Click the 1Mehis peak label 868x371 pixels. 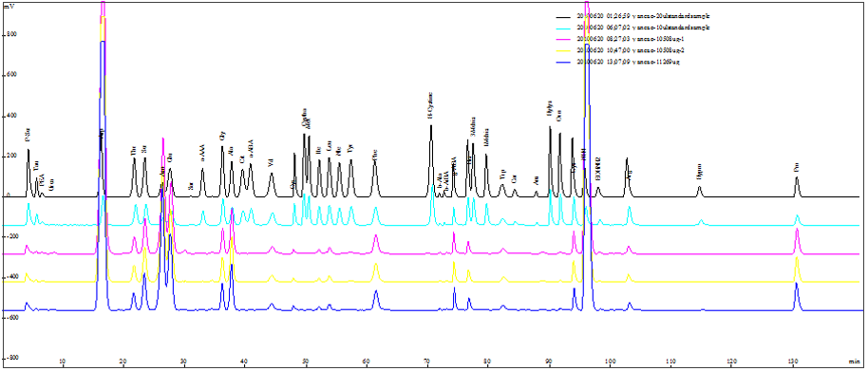(485, 138)
